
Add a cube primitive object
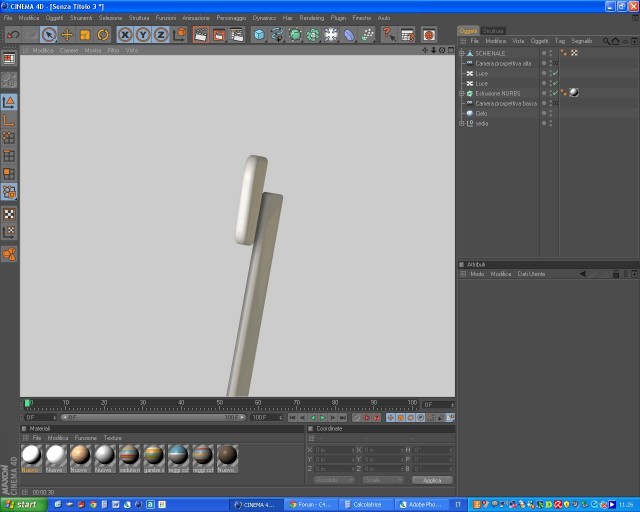259,35
